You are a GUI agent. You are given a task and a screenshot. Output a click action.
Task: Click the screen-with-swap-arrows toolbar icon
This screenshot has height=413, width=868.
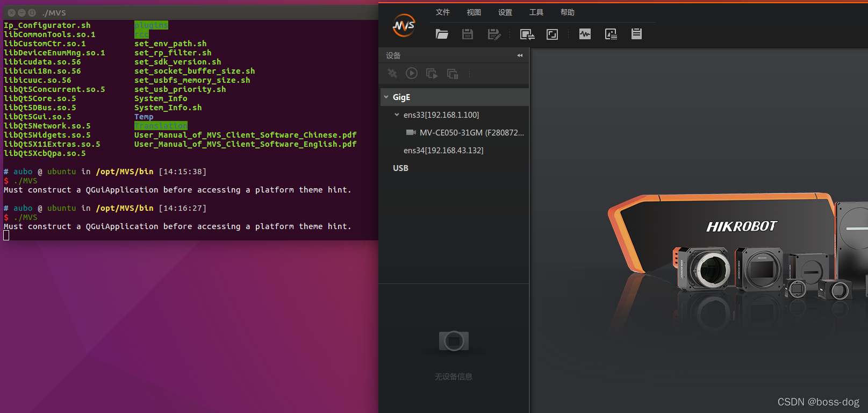(527, 34)
